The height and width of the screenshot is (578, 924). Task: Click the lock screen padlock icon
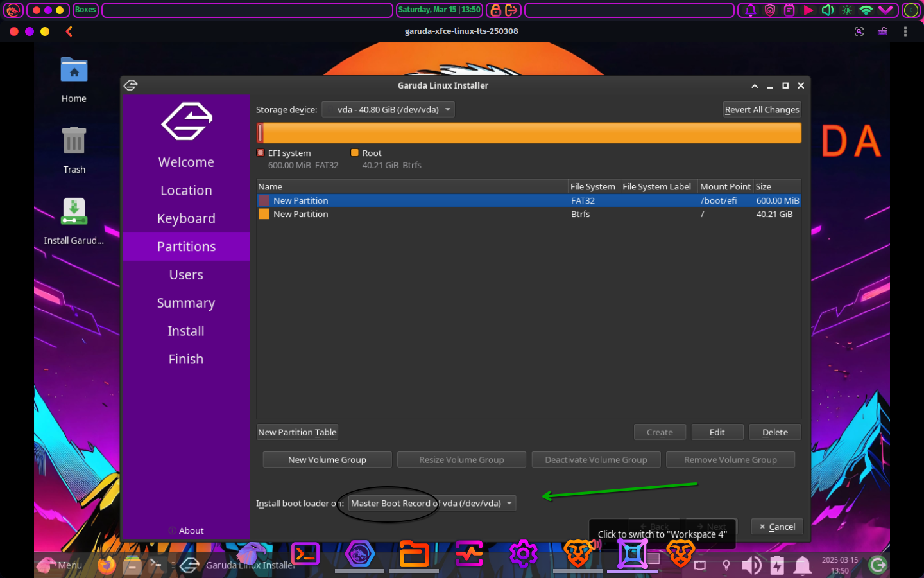495,10
